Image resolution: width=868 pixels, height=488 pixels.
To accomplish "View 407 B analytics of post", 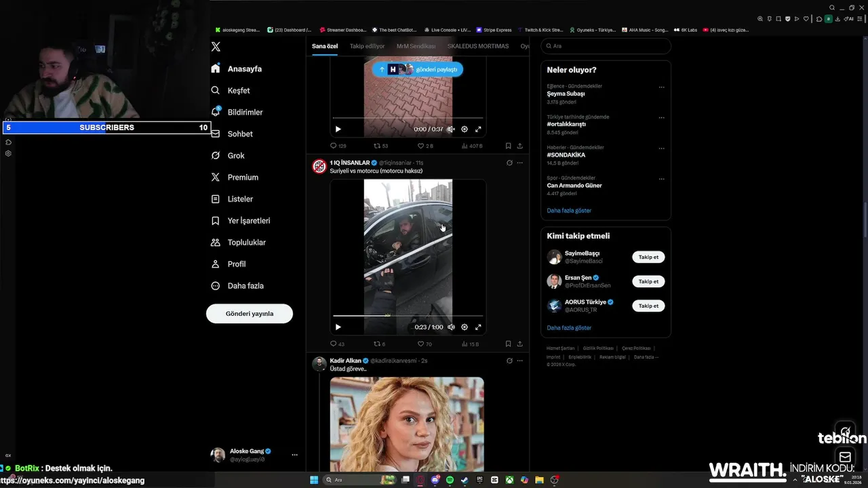I will coord(471,146).
